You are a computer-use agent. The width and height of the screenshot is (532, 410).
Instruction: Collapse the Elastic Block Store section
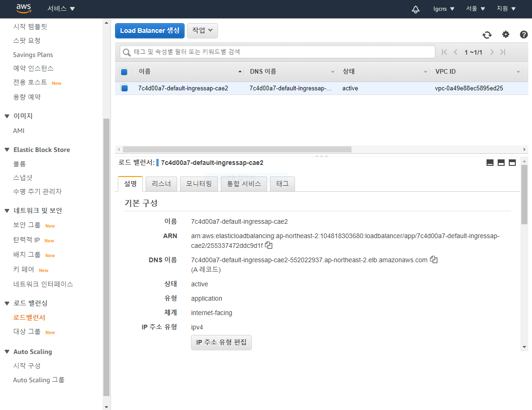pos(7,150)
